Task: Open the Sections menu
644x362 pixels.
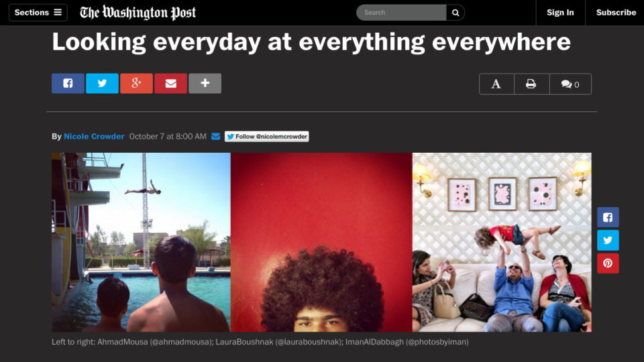Action: point(38,13)
